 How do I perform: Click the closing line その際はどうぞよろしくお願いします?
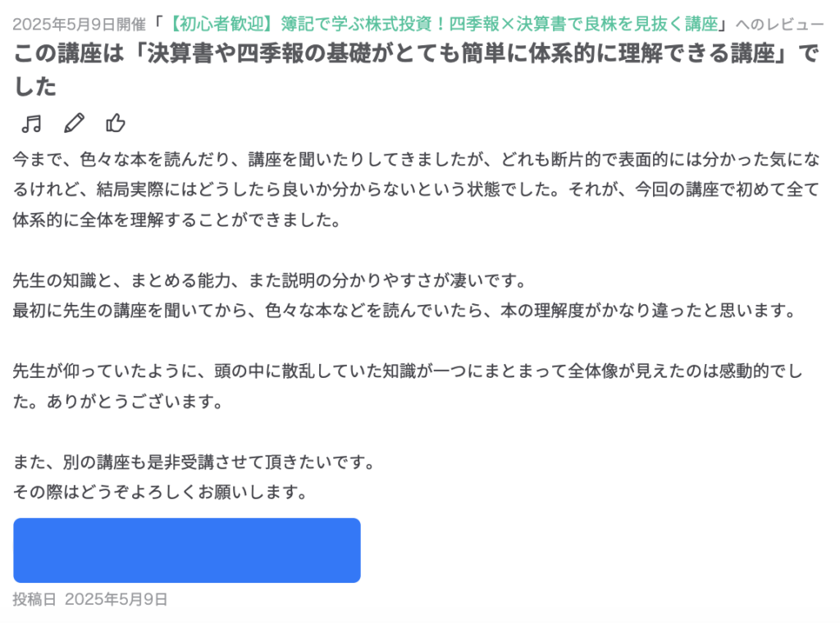click(x=160, y=493)
